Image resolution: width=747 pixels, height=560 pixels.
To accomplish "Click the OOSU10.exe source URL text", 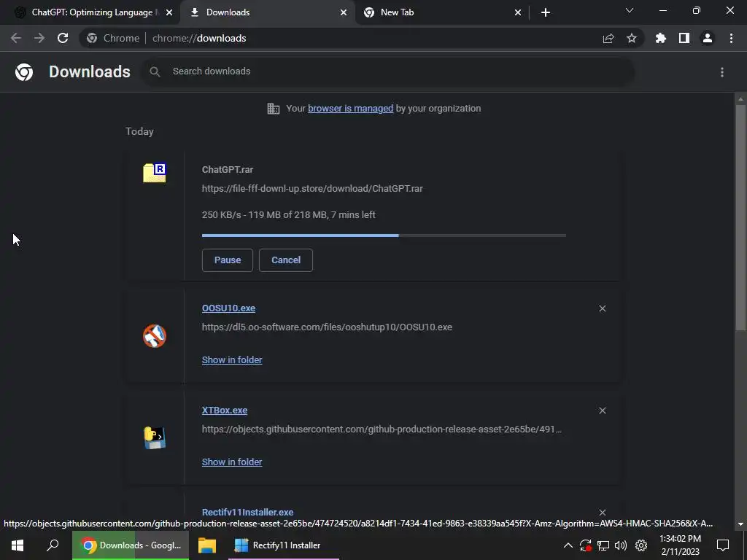I will (x=327, y=327).
